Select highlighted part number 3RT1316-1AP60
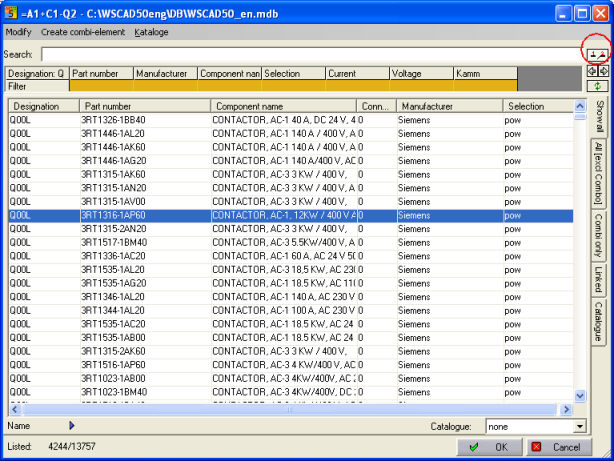614x461 pixels. pos(113,215)
